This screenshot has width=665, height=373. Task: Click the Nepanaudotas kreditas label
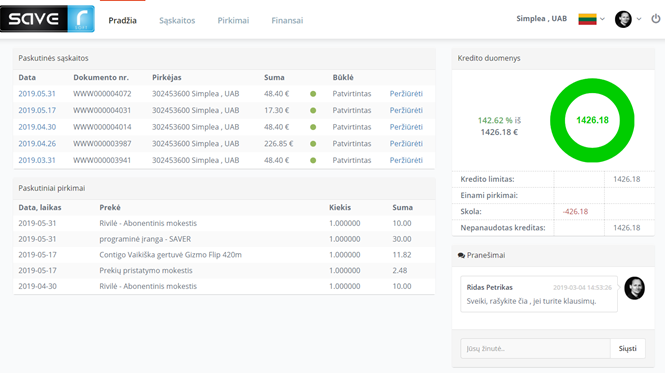click(503, 228)
